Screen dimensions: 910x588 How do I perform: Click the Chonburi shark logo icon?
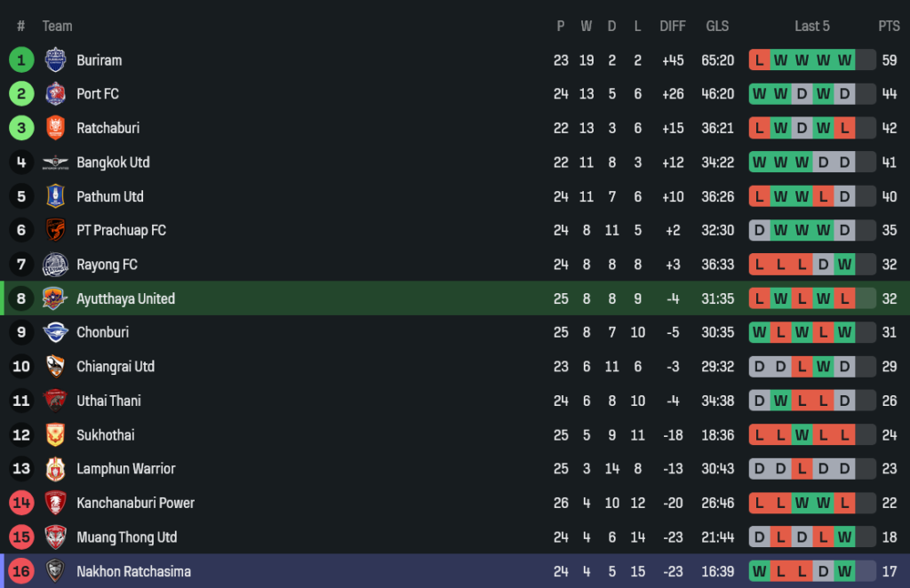tap(55, 332)
